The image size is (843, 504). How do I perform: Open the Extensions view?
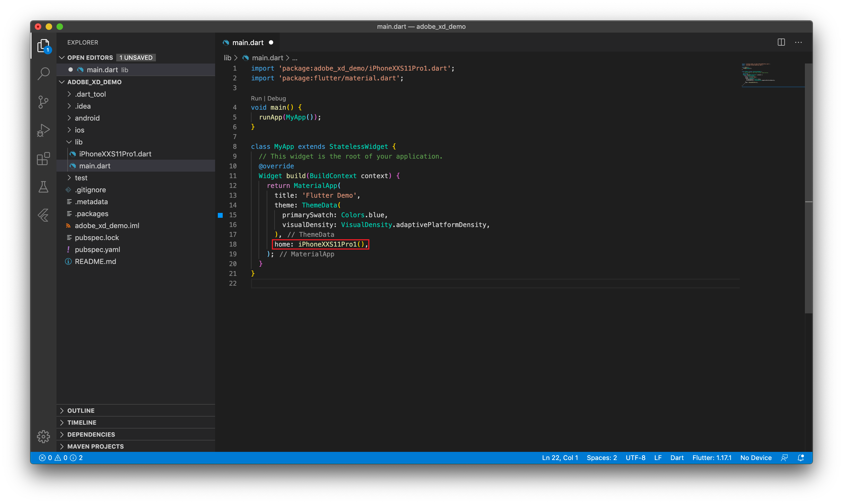click(x=43, y=159)
